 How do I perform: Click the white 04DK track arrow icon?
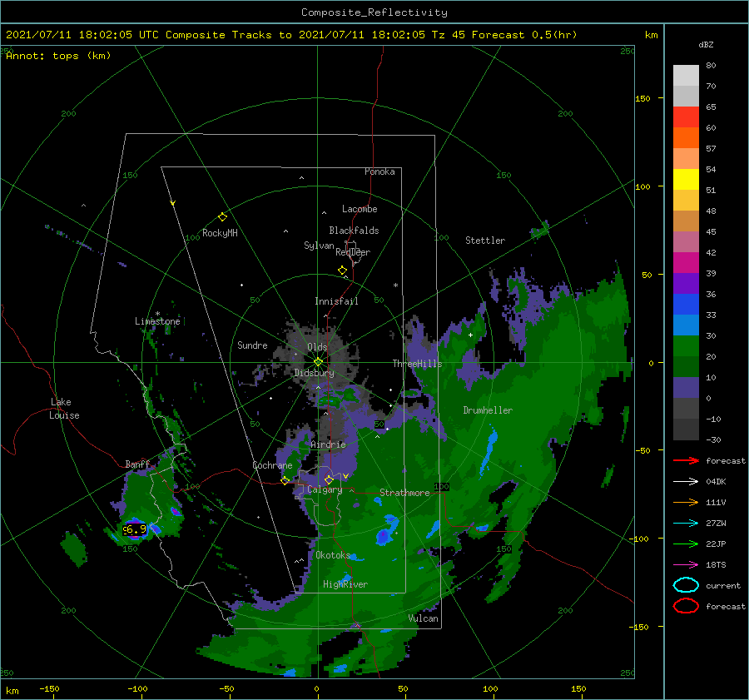coord(686,482)
